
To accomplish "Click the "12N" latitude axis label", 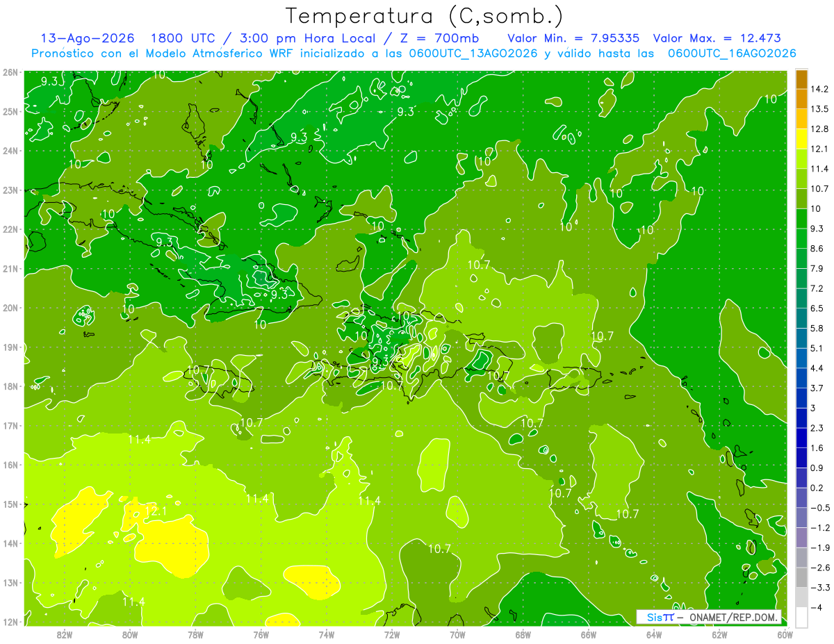I will pos(10,622).
